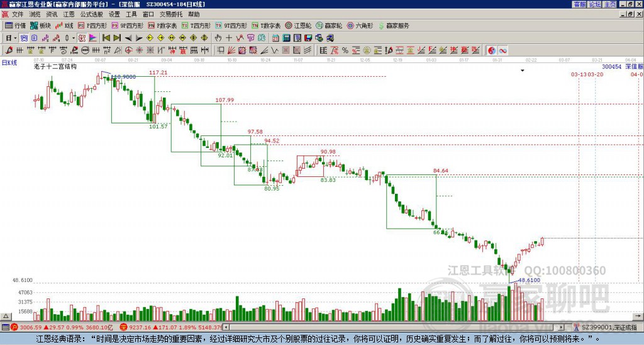This screenshot has height=345, width=644.
Task: Click the 3006.59 index value in status bar
Action: click(31, 327)
